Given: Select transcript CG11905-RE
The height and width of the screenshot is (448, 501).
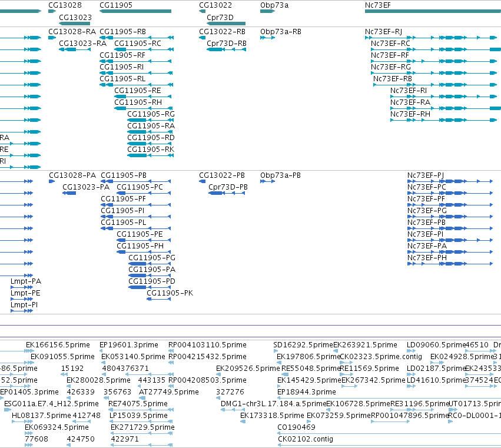Looking at the screenshot, I should (x=137, y=91).
